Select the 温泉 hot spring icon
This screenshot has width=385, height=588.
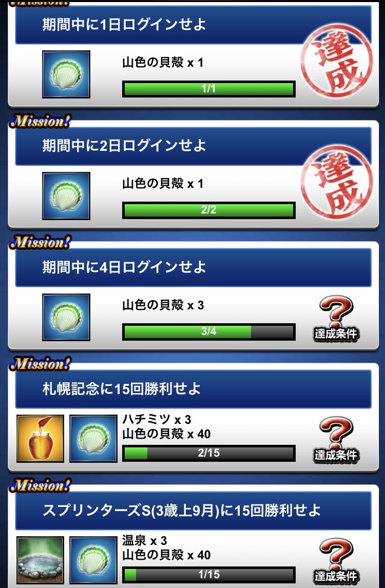40,560
